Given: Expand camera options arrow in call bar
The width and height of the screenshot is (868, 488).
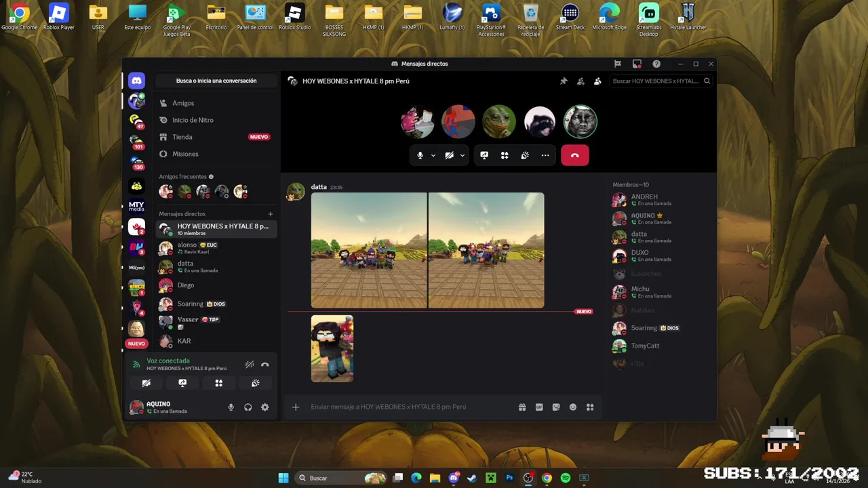Looking at the screenshot, I should point(462,155).
